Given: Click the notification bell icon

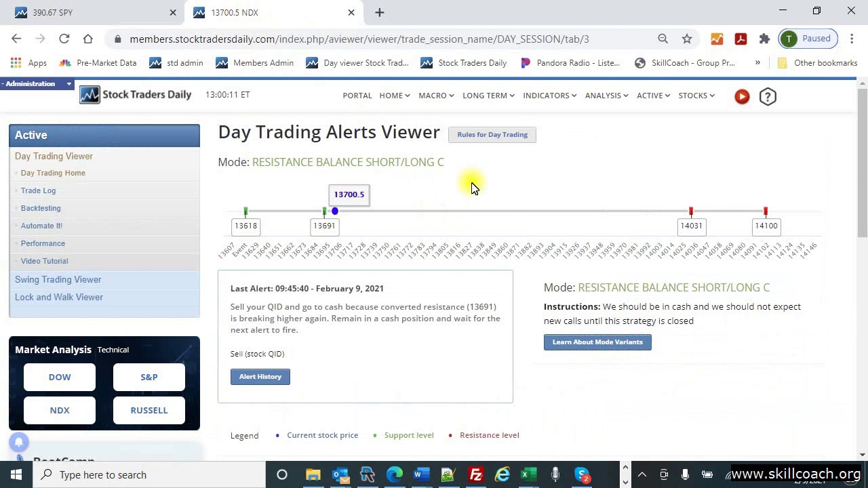Looking at the screenshot, I should pos(19,442).
